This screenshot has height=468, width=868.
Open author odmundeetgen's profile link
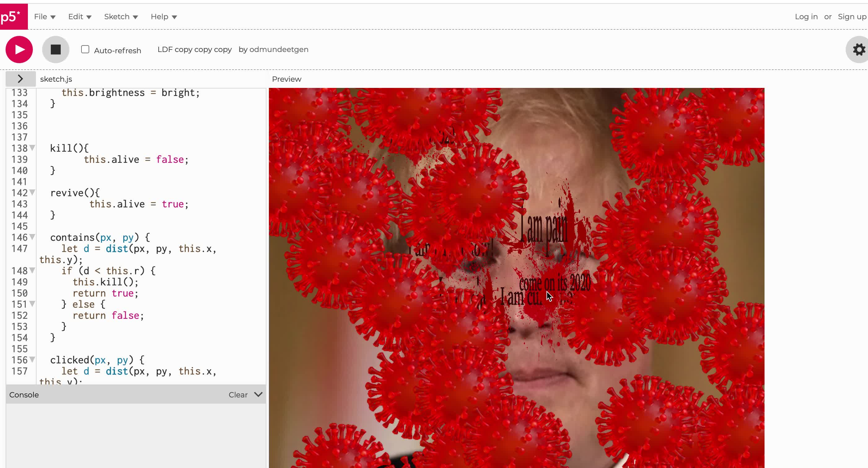279,50
